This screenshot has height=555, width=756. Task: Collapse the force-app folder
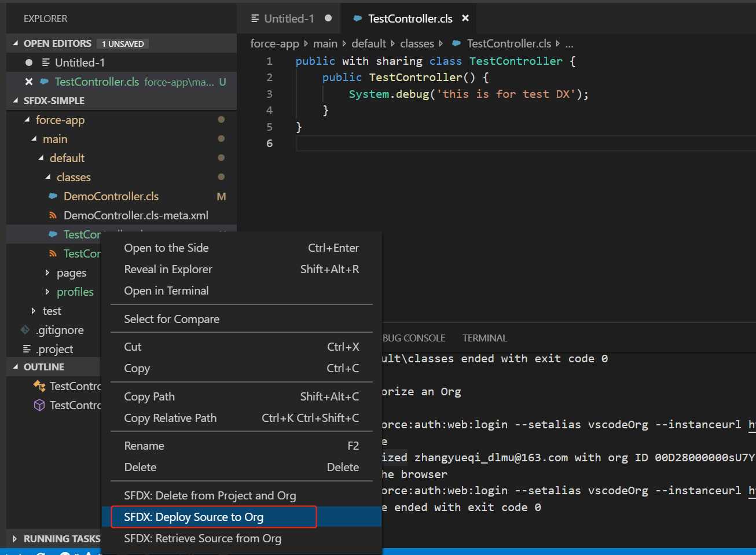tap(27, 120)
